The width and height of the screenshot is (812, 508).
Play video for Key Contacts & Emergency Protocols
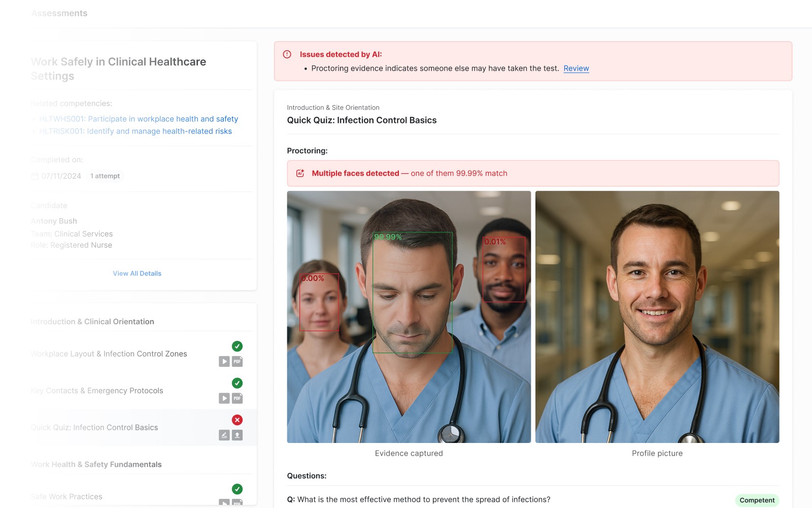pyautogui.click(x=224, y=398)
